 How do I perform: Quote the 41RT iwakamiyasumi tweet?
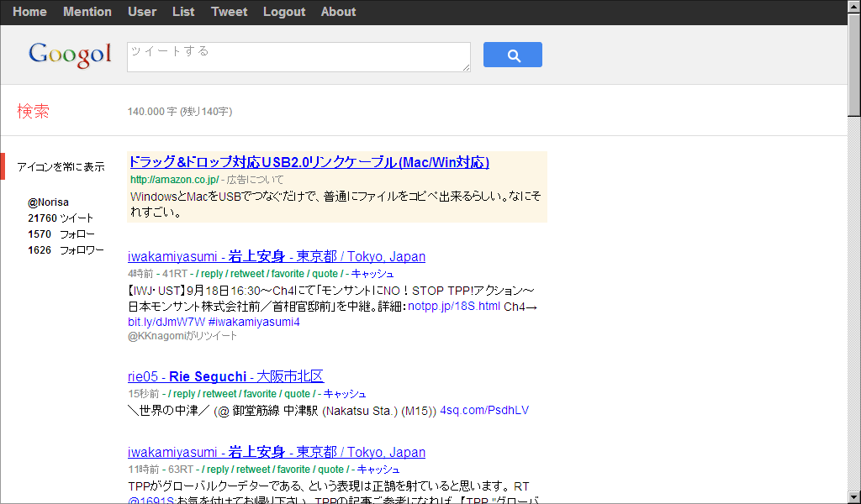coord(325,273)
